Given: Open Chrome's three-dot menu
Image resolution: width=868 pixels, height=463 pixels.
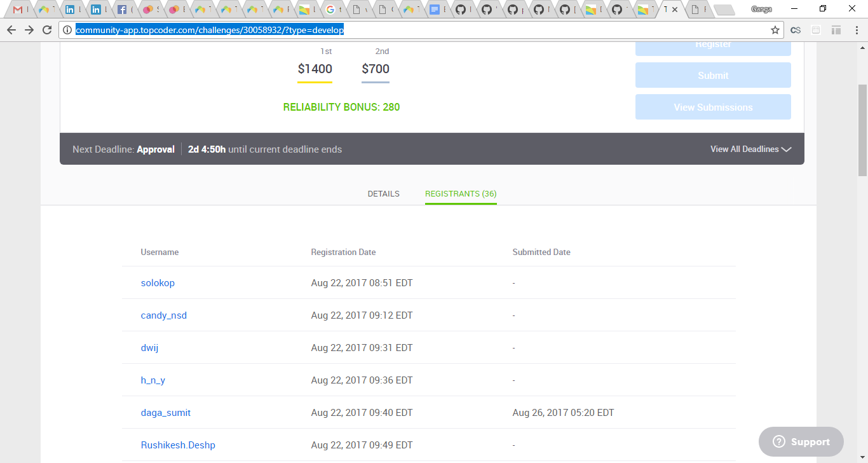Looking at the screenshot, I should 857,30.
